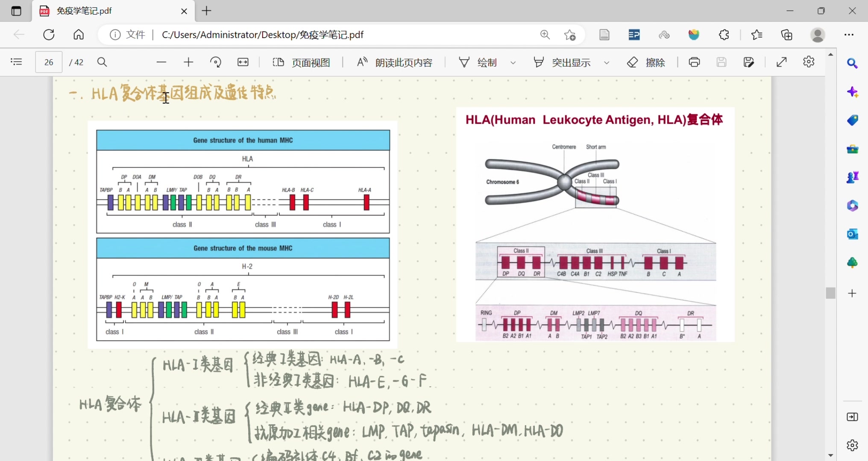Open the PDF search magnifier

click(102, 62)
